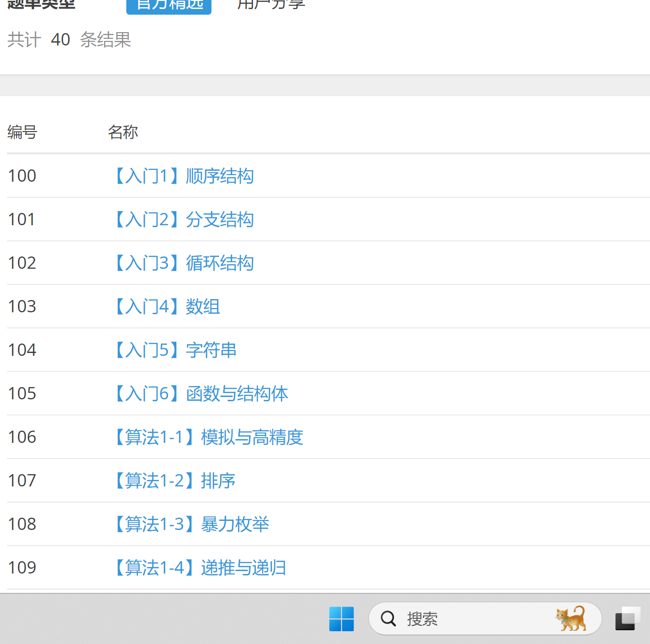This screenshot has height=644, width=650.
Task: Click the row number 100 cell
Action: pos(22,176)
